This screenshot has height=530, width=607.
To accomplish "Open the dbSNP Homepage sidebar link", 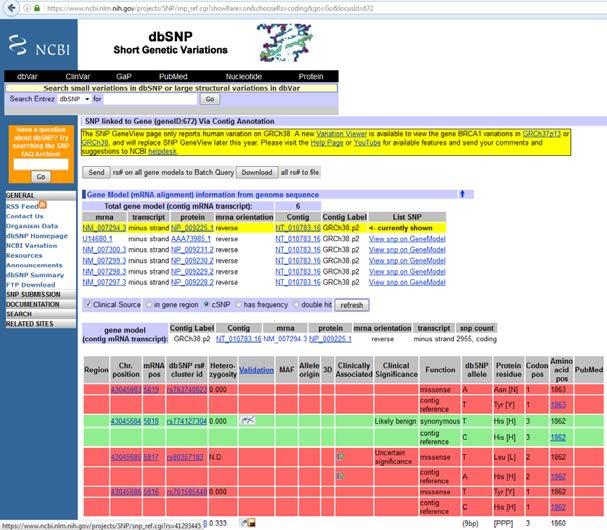I will click(37, 236).
